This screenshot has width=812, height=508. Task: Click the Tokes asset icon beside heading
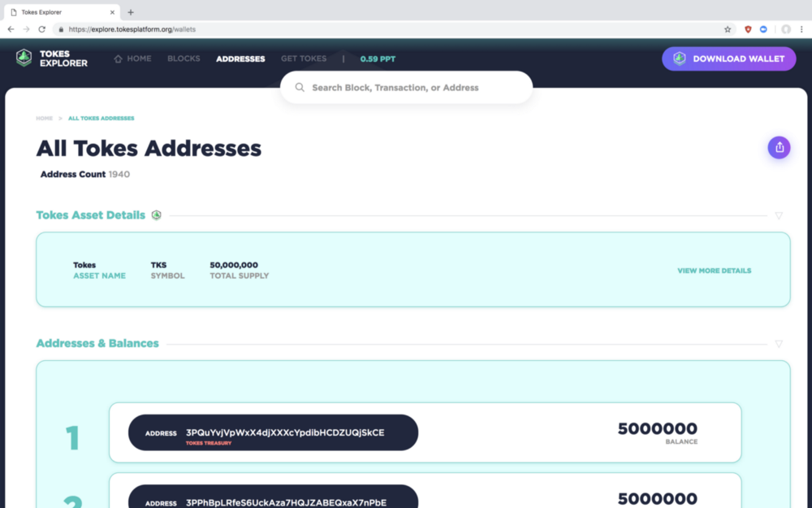(157, 215)
